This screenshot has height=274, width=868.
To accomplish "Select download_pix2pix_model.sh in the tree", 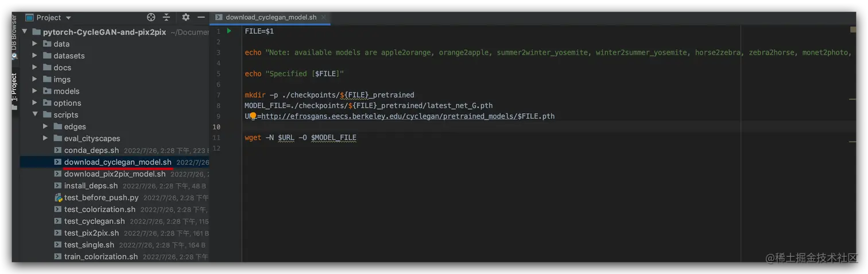I will coord(115,174).
